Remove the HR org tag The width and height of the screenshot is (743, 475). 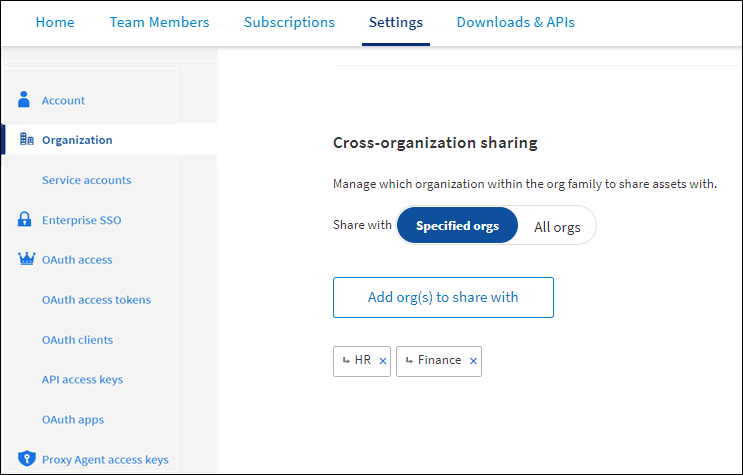(x=383, y=361)
